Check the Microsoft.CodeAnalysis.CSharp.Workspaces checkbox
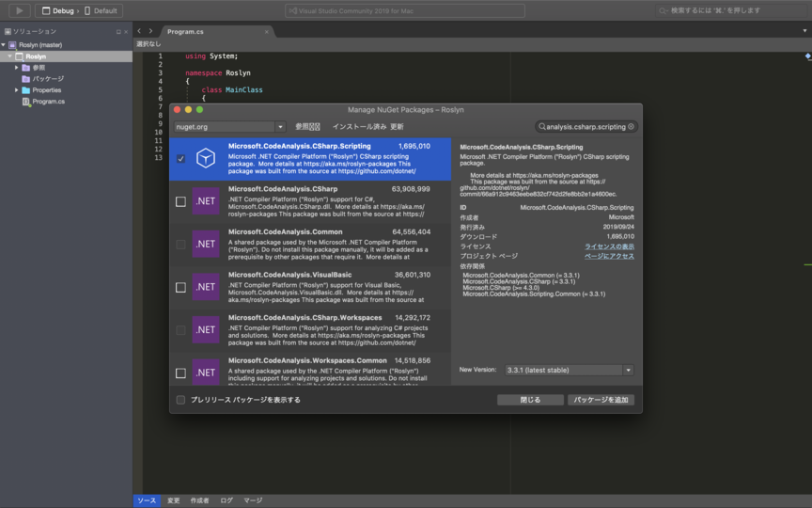812x508 pixels. pos(180,330)
